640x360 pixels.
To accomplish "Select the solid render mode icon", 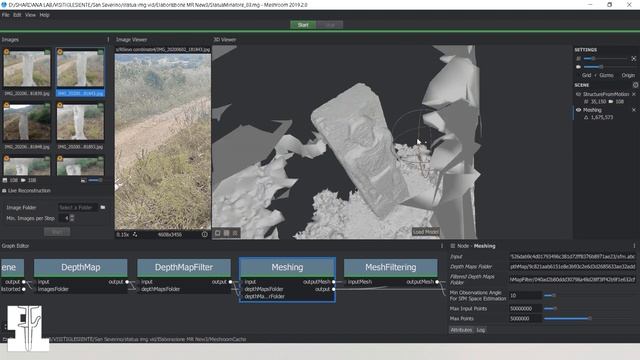I will coord(218,233).
